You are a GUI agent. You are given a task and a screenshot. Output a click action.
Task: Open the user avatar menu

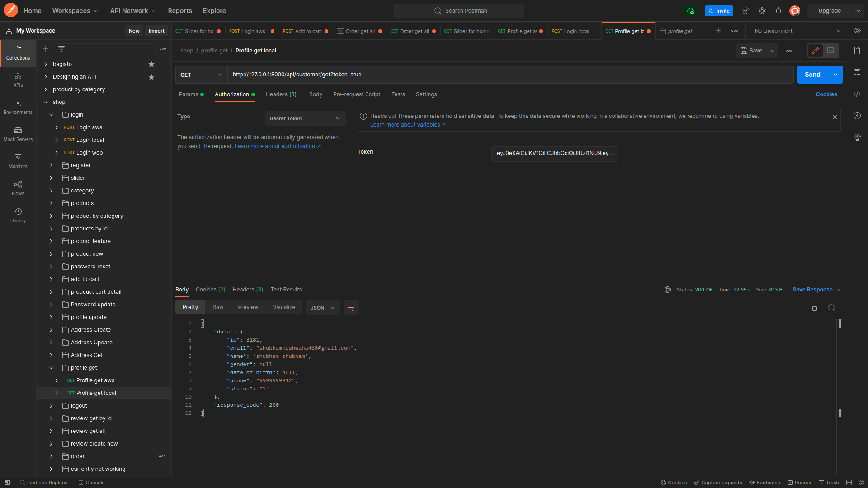click(795, 11)
